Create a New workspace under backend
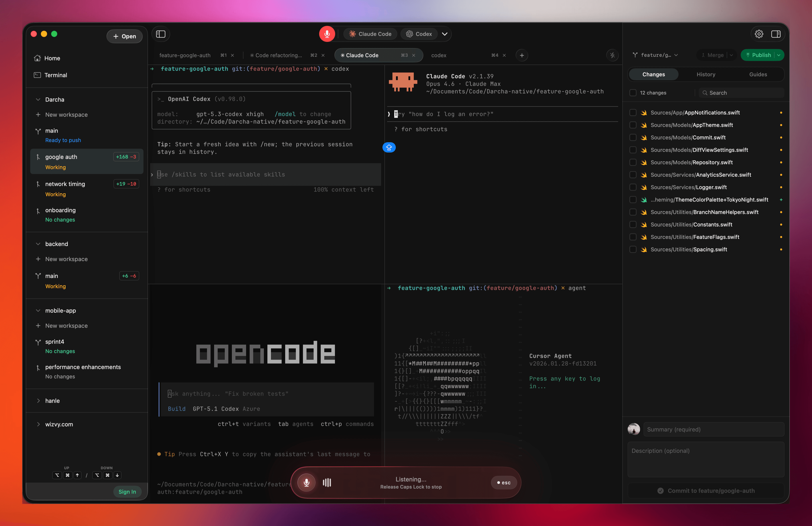Image resolution: width=812 pixels, height=526 pixels. click(x=66, y=259)
